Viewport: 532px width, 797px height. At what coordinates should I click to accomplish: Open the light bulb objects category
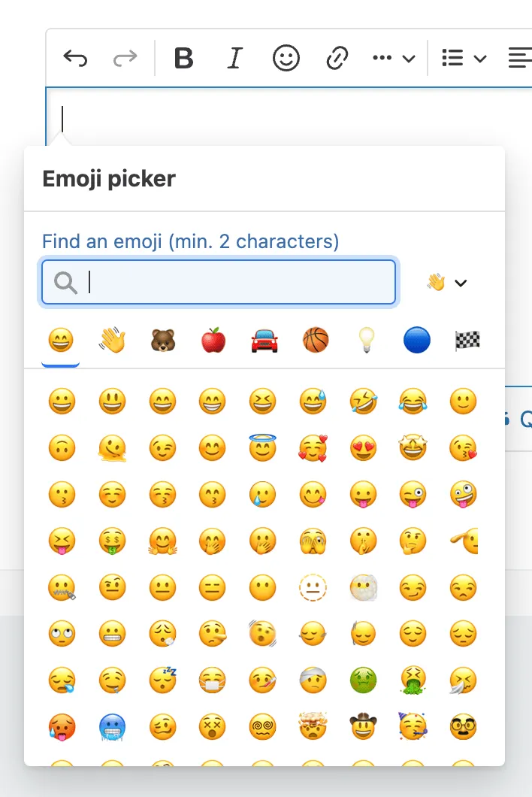(x=367, y=340)
